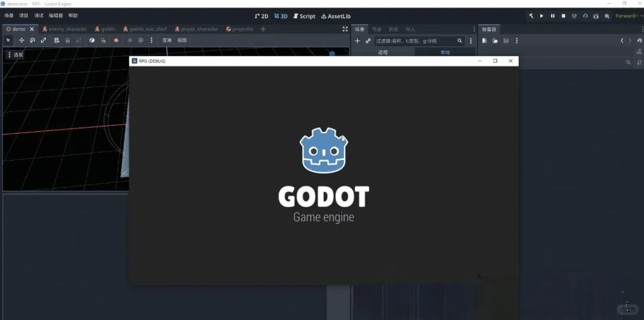644x320 pixels.
Task: Open the 场景 dock tab
Action: tap(360, 29)
